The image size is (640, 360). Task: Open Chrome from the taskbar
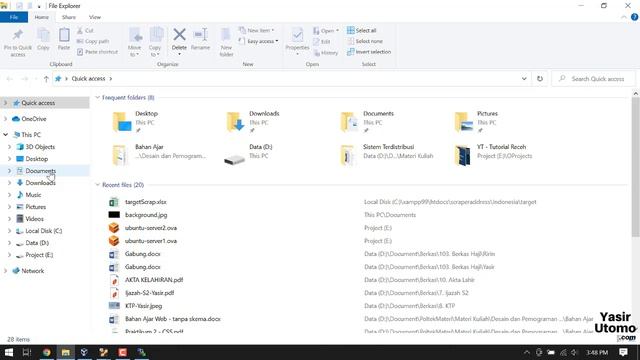[x=47, y=352]
